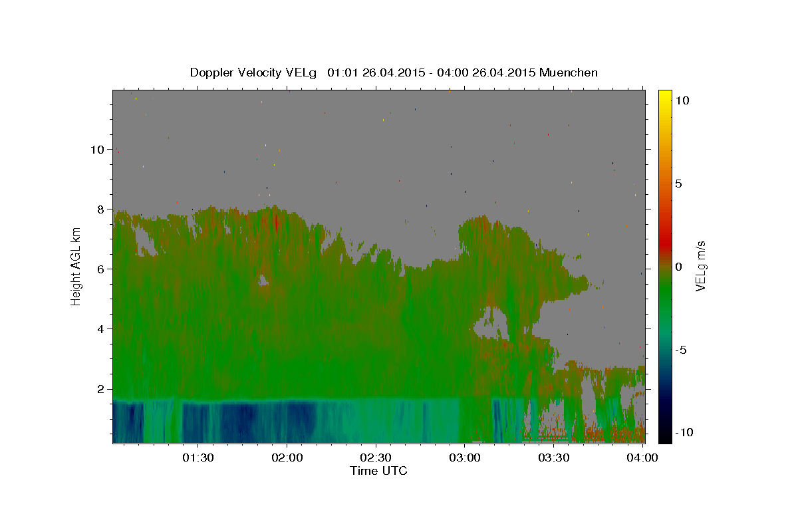Click the colorbar value -10 label
Viewport: 798px width, 532px height.
coord(683,432)
